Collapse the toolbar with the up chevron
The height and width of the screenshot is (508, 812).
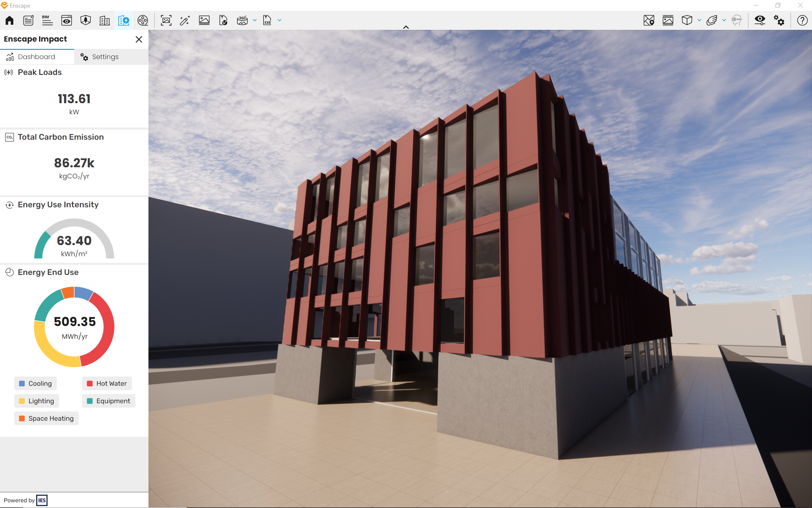click(406, 27)
